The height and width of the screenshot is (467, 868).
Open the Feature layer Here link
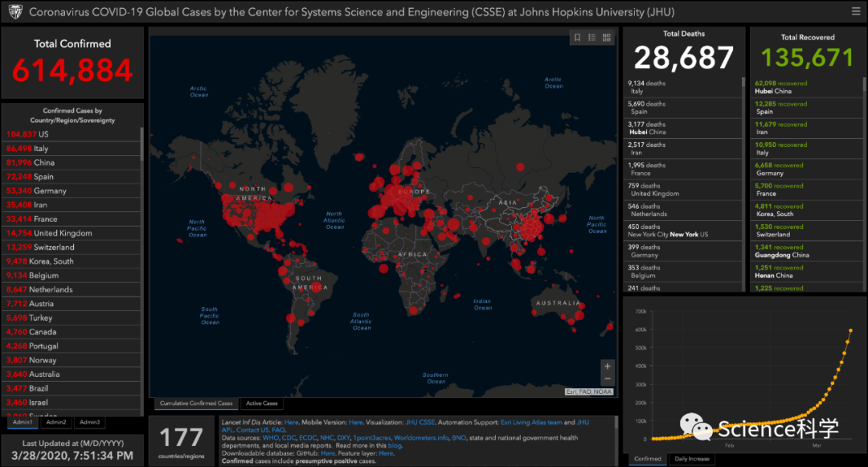(x=386, y=453)
